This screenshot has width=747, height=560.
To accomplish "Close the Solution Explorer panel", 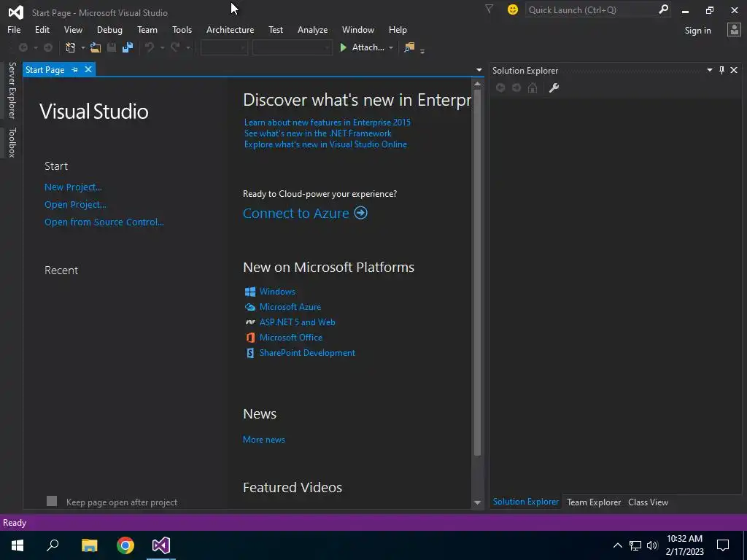I will (x=734, y=70).
